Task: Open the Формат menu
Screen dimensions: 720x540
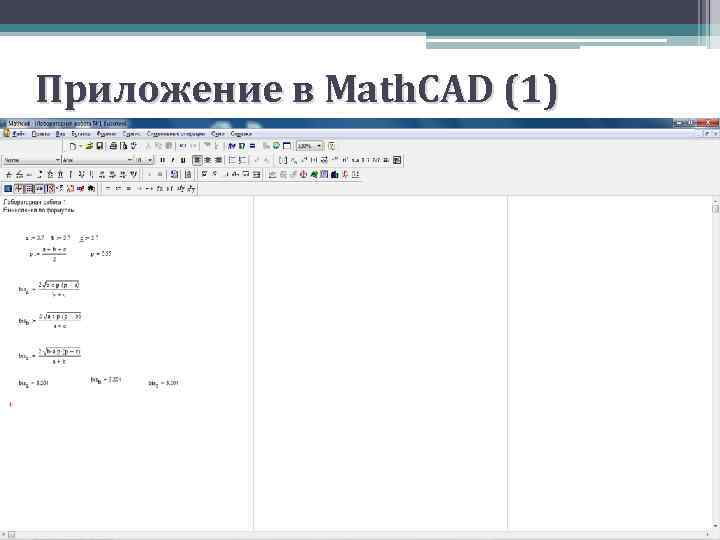Action: [x=106, y=134]
